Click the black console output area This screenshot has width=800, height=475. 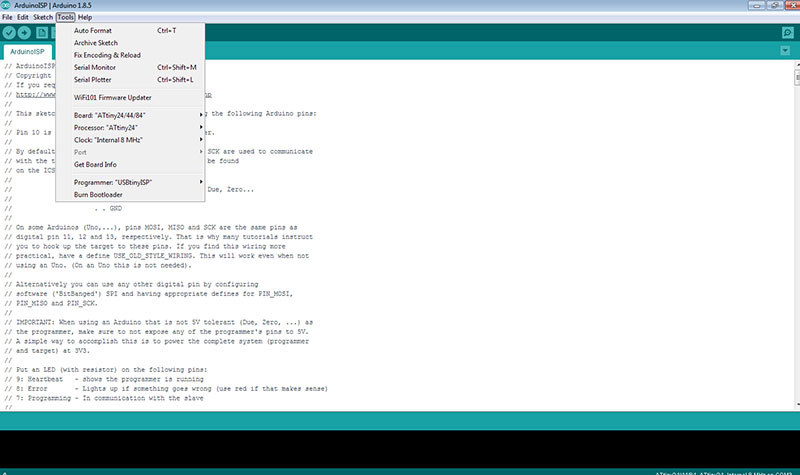pyautogui.click(x=400, y=449)
